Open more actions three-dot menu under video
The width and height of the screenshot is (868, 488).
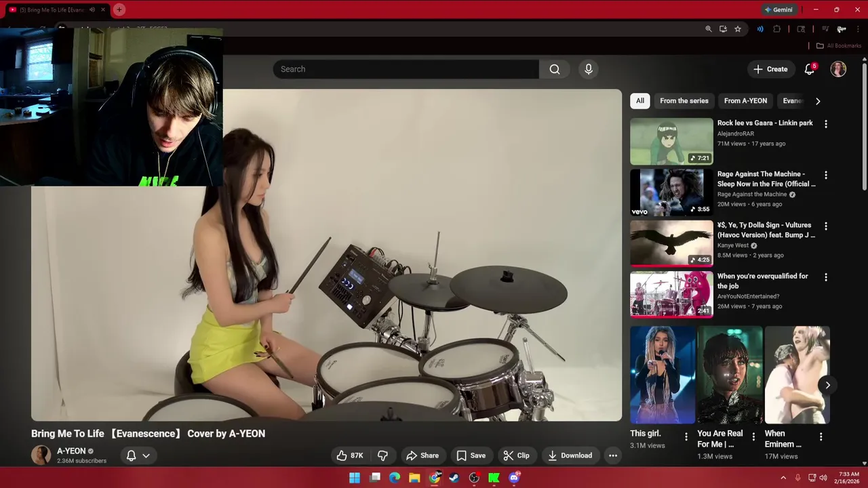pyautogui.click(x=613, y=455)
